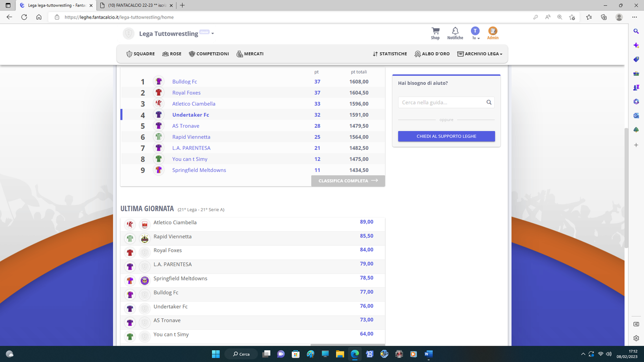
Task: Open the CLASSIFICA COMPLETA link
Action: pos(348,180)
